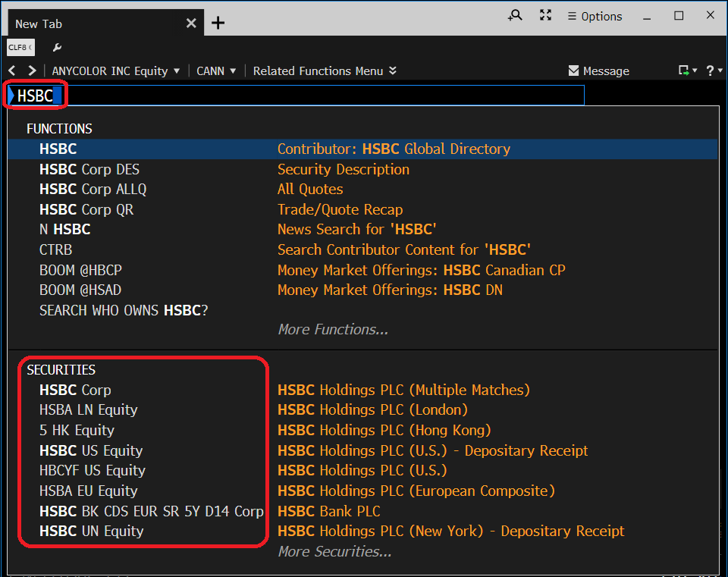728x577 pixels.
Task: Maximize the terminal window
Action: pyautogui.click(x=679, y=16)
